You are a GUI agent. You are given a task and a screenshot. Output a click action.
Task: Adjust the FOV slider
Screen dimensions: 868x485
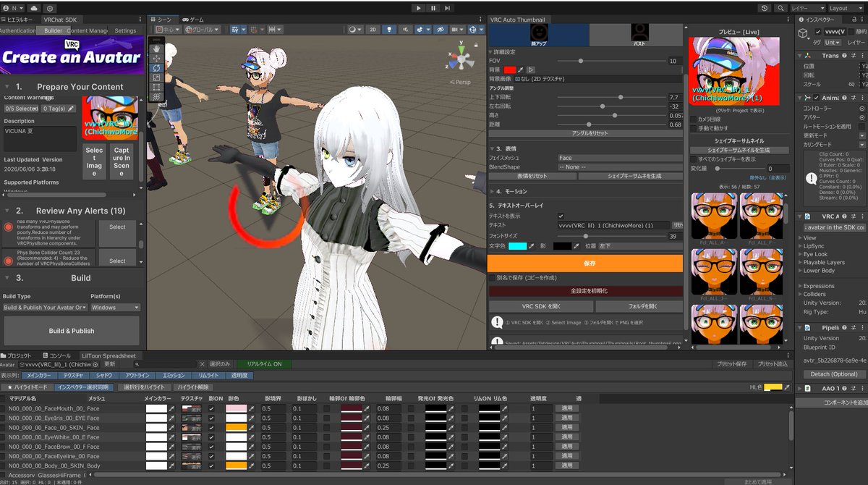pyautogui.click(x=611, y=61)
